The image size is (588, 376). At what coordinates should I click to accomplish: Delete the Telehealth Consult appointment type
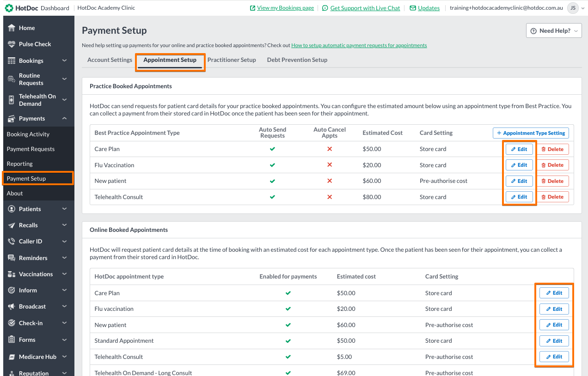tap(552, 197)
